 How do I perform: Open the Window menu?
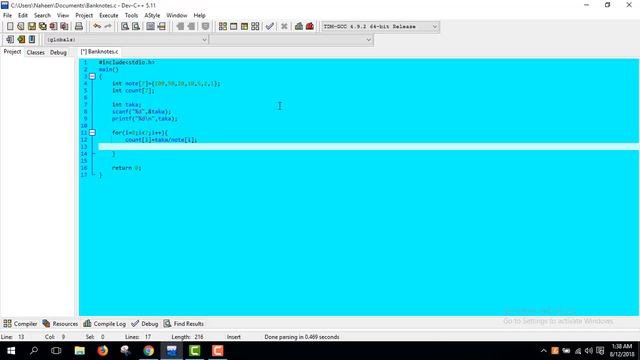[x=177, y=15]
